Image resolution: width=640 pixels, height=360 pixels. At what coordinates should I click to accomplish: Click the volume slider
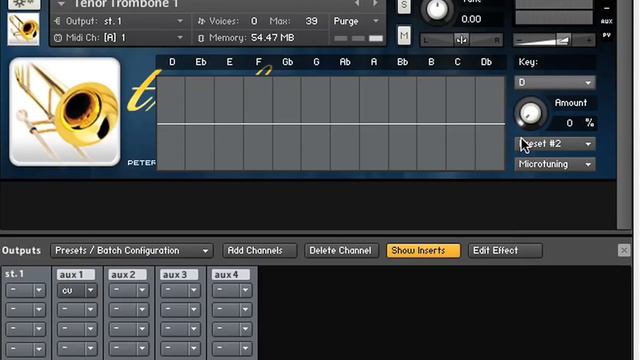tap(554, 40)
